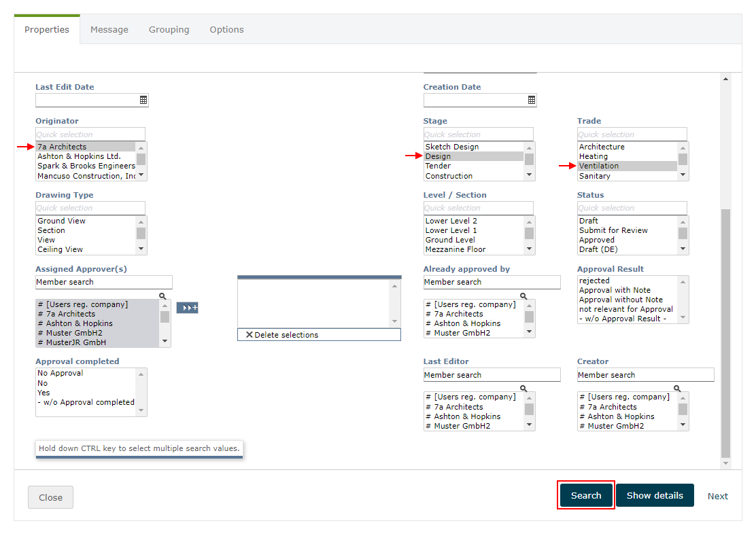
Task: Click the Creator search magnifier icon
Action: click(677, 389)
